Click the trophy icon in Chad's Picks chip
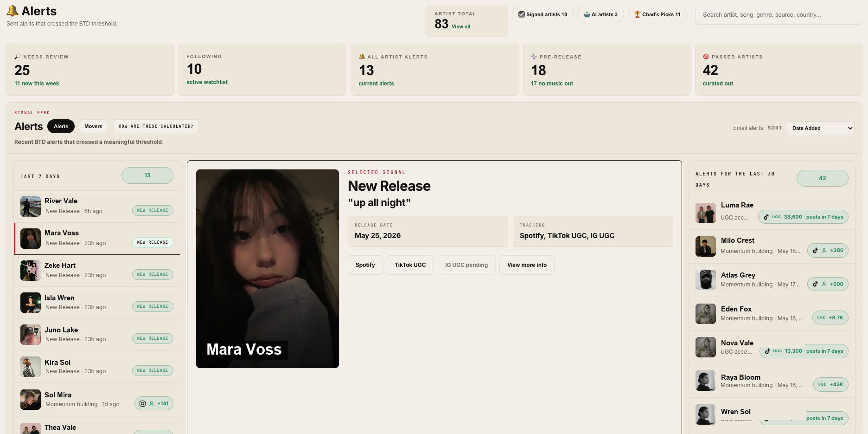Image resolution: width=868 pixels, height=434 pixels. 638,14
